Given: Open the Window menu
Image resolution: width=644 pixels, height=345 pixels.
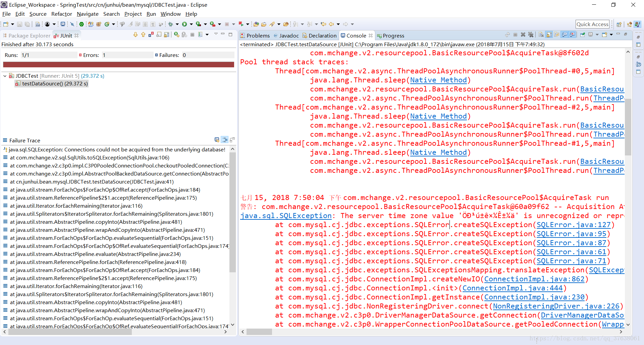Looking at the screenshot, I should pos(171,14).
